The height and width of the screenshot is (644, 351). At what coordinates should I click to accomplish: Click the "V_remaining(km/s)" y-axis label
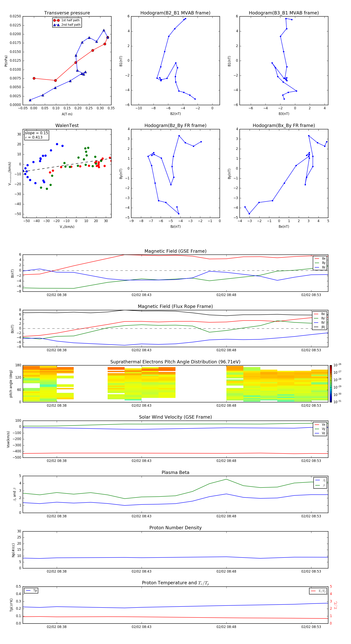click(10, 173)
